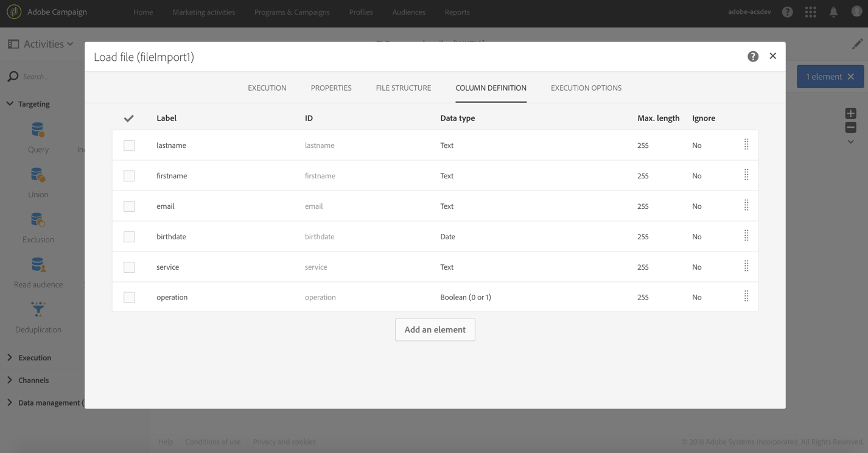868x453 pixels.
Task: Click the Ignore value No for email row
Action: pyautogui.click(x=697, y=206)
